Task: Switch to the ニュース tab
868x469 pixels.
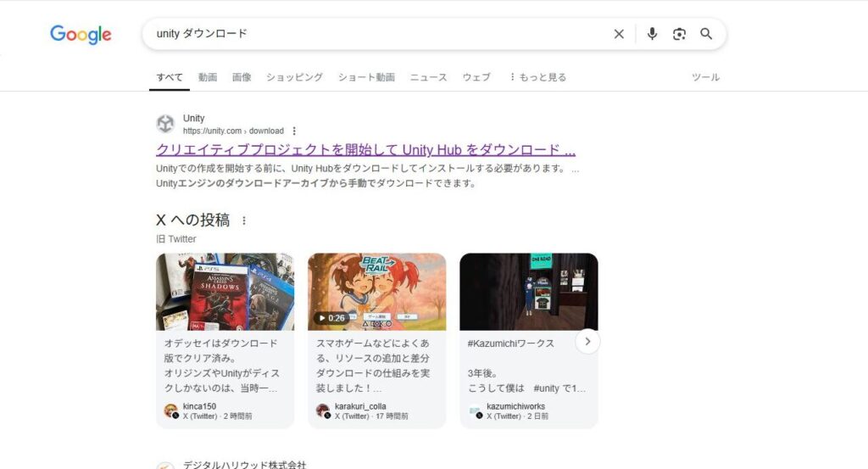Action: click(428, 77)
